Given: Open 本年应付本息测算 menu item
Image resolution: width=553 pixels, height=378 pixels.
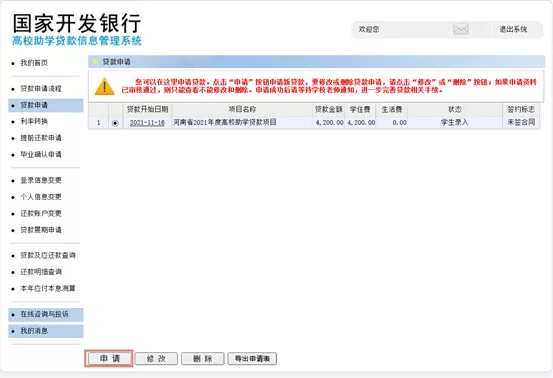Looking at the screenshot, I should 48,288.
